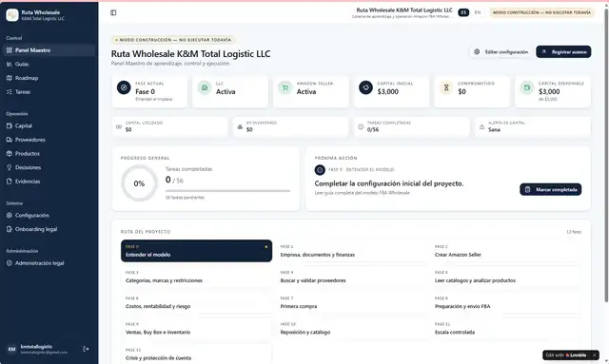Select Fase 7 Primera compra
Viewport: 609px width, 364px height.
tap(351, 302)
